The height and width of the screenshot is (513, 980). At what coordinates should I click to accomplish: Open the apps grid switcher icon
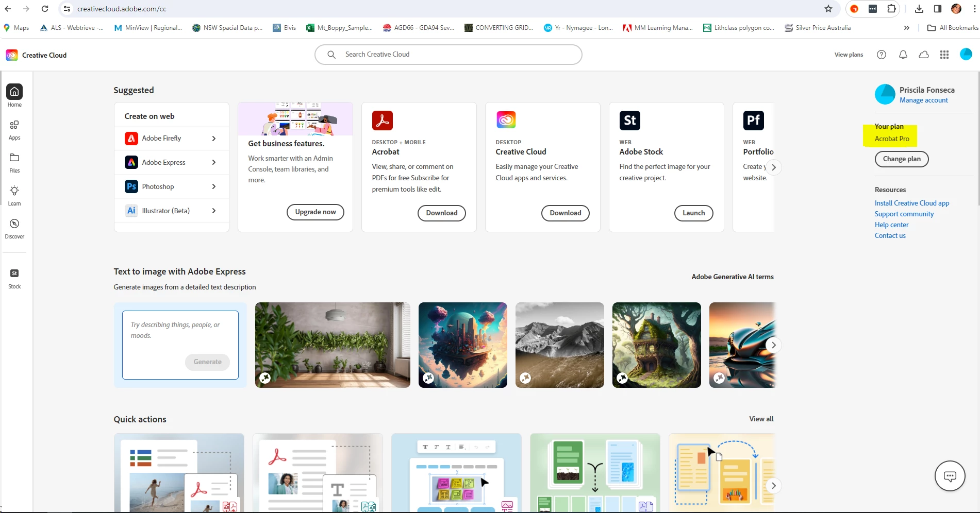tap(944, 55)
